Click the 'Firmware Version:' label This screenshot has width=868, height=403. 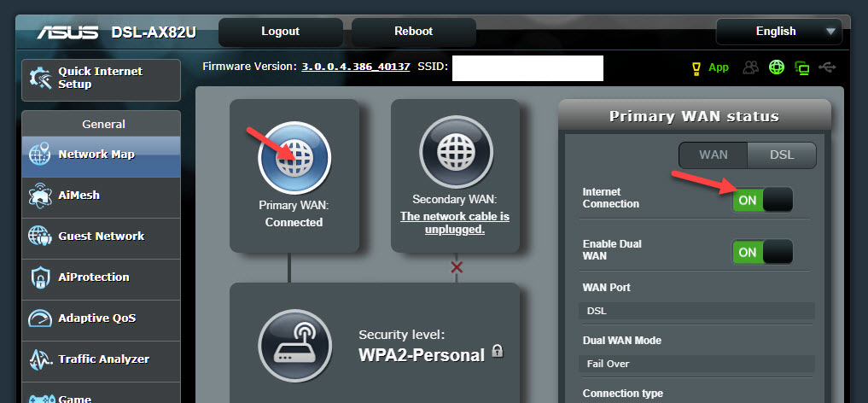250,67
